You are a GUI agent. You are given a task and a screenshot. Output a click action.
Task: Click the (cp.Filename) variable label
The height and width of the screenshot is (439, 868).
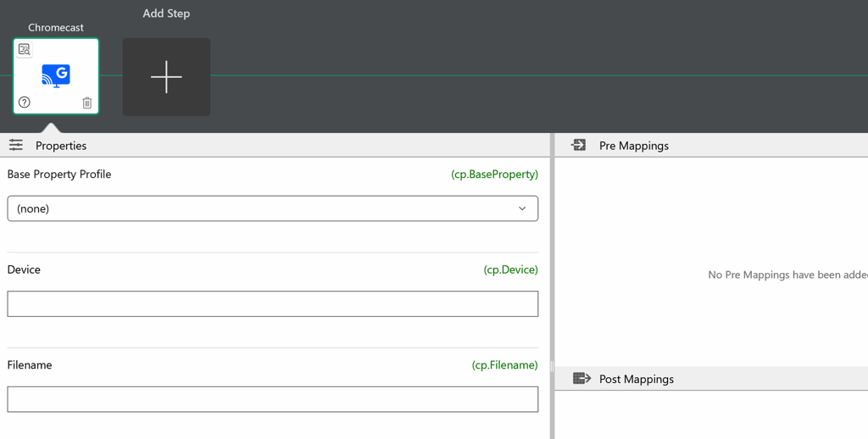tap(504, 364)
